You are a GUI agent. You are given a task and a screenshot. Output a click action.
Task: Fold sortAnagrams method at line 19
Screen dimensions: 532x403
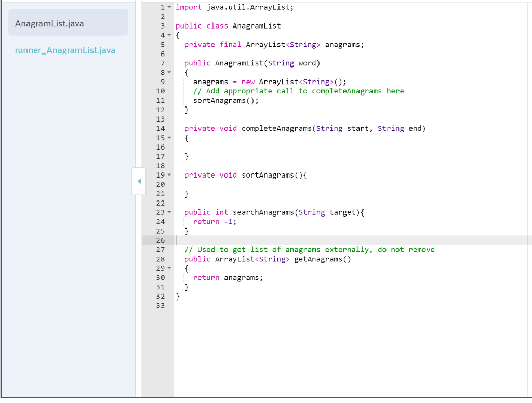pyautogui.click(x=169, y=175)
